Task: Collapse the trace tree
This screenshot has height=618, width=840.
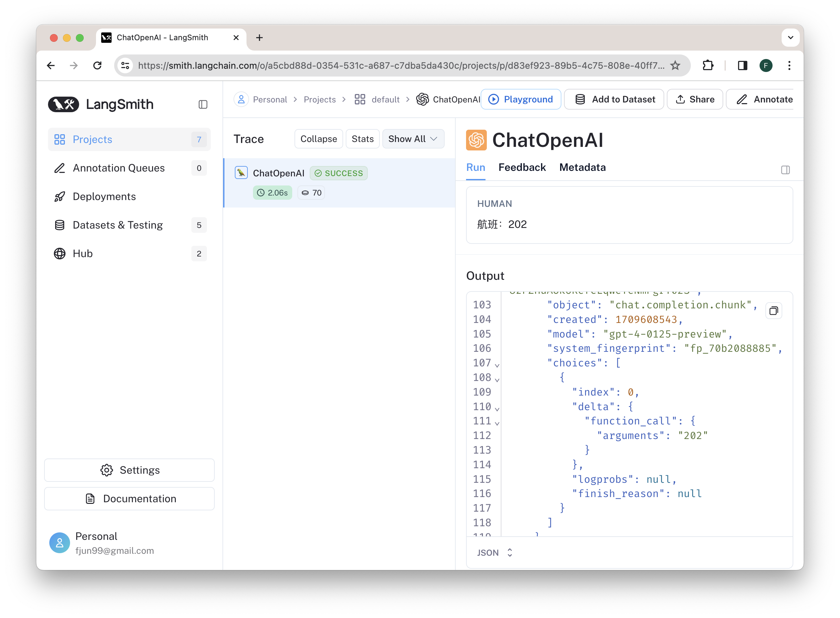Action: point(318,139)
